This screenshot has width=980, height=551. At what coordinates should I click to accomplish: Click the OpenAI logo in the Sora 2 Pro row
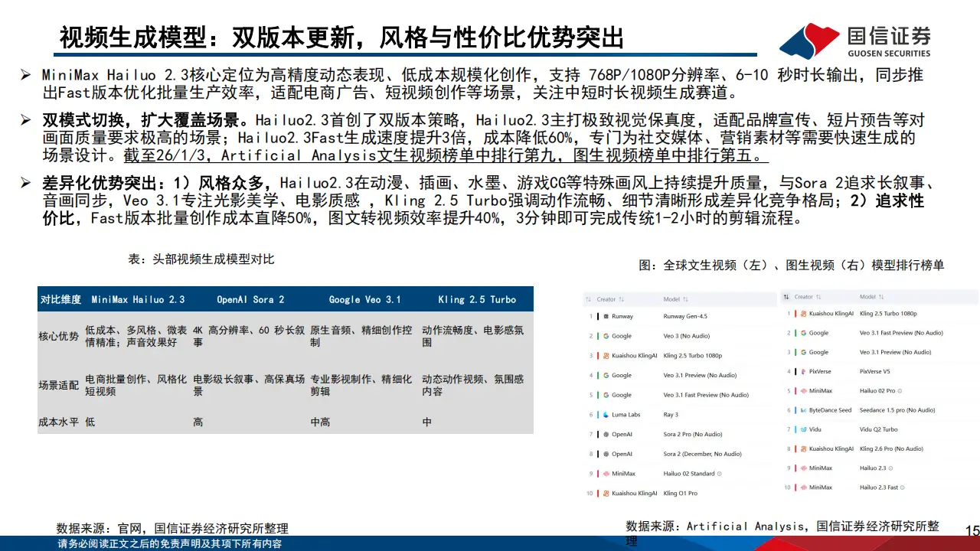tap(606, 435)
